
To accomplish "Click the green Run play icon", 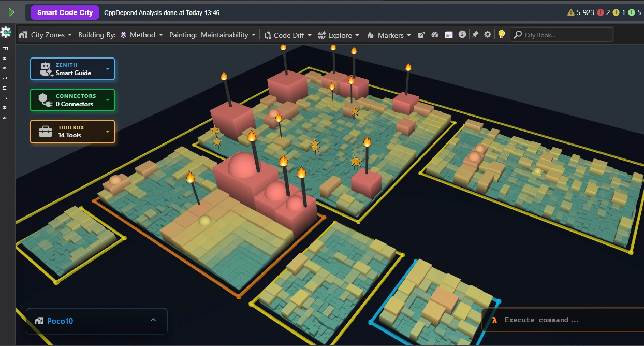I will pos(11,12).
